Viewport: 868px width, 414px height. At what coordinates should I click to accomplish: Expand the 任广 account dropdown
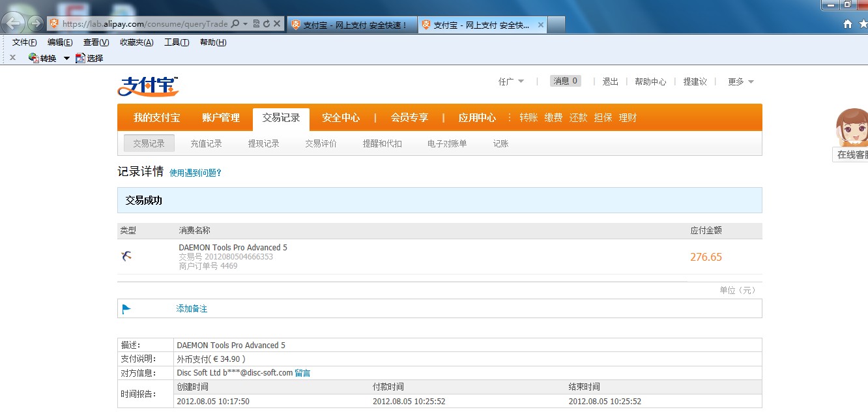point(511,81)
